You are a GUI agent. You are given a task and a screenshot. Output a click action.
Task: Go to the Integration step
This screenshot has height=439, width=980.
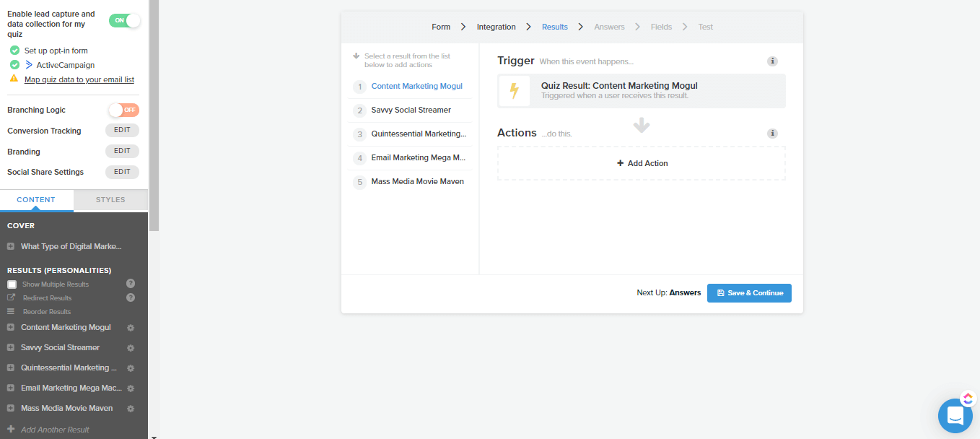point(496,27)
